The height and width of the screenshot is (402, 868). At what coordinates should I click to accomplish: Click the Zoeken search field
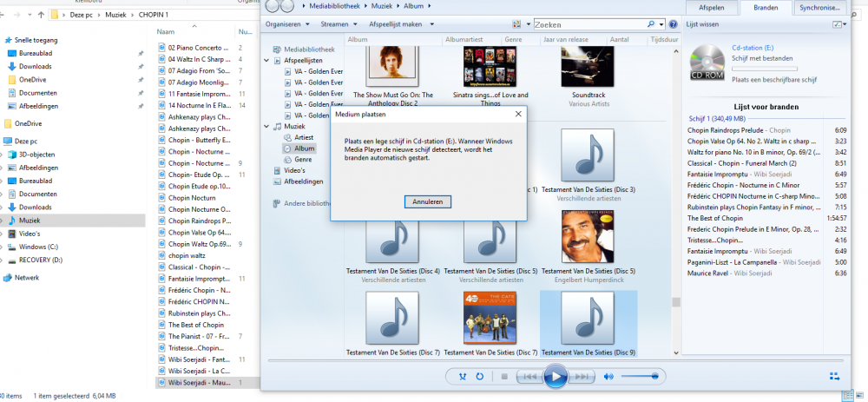tap(592, 24)
